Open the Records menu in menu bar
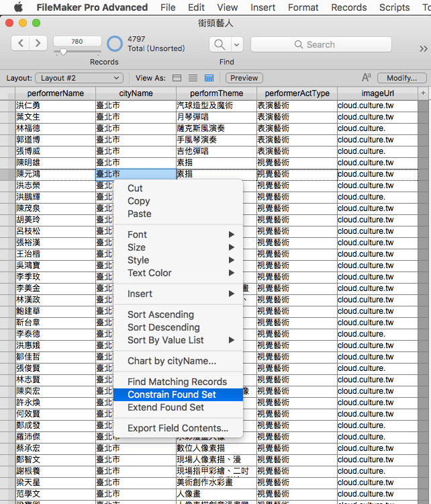431x504 pixels. pyautogui.click(x=349, y=7)
